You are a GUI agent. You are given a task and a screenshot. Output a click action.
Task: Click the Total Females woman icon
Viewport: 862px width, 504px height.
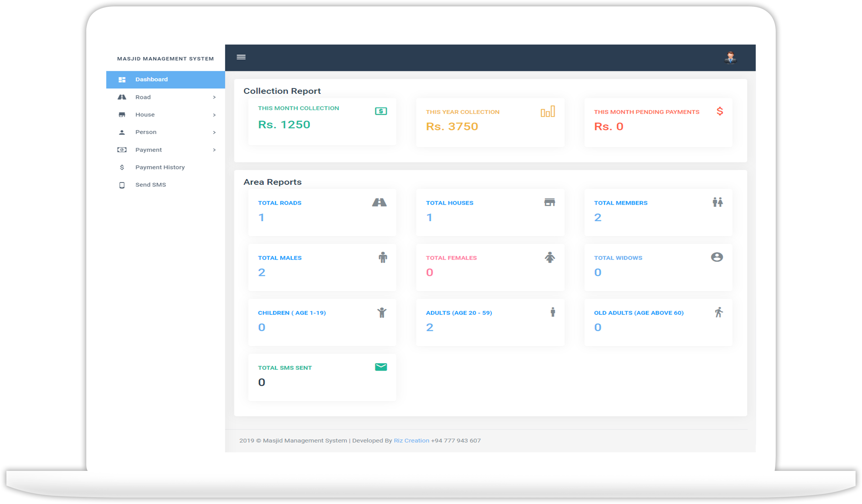point(550,257)
